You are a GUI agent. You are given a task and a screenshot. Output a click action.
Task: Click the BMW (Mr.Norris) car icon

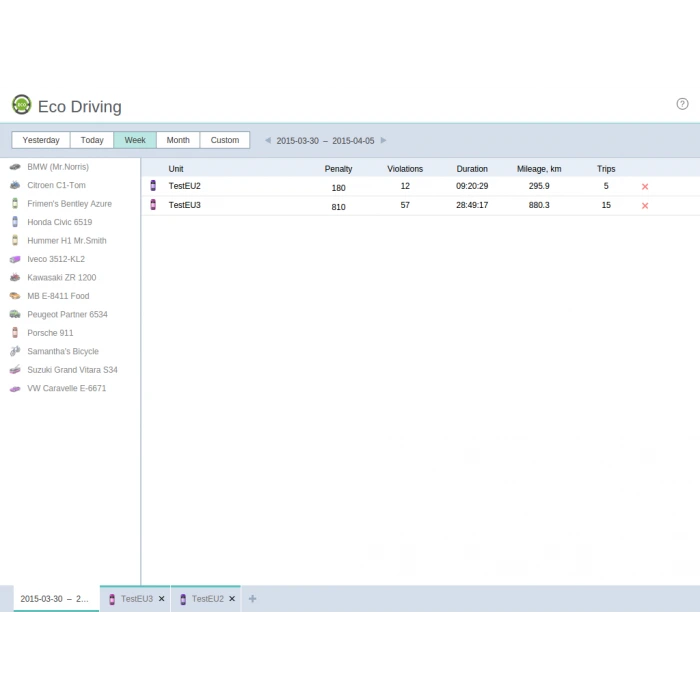15,167
